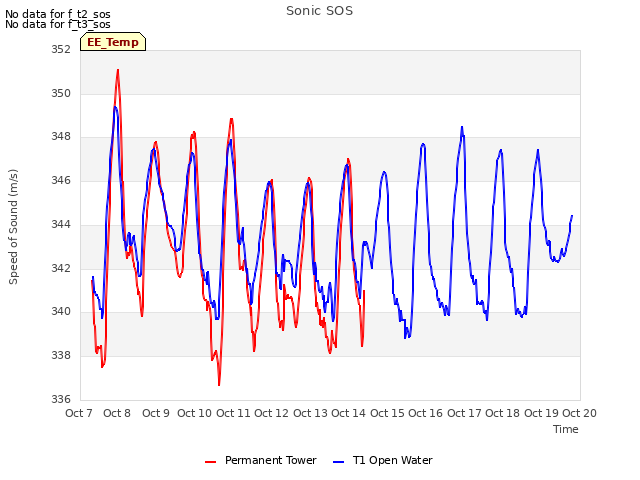Click the Time axis label
This screenshot has height=480, width=640.
566,429
